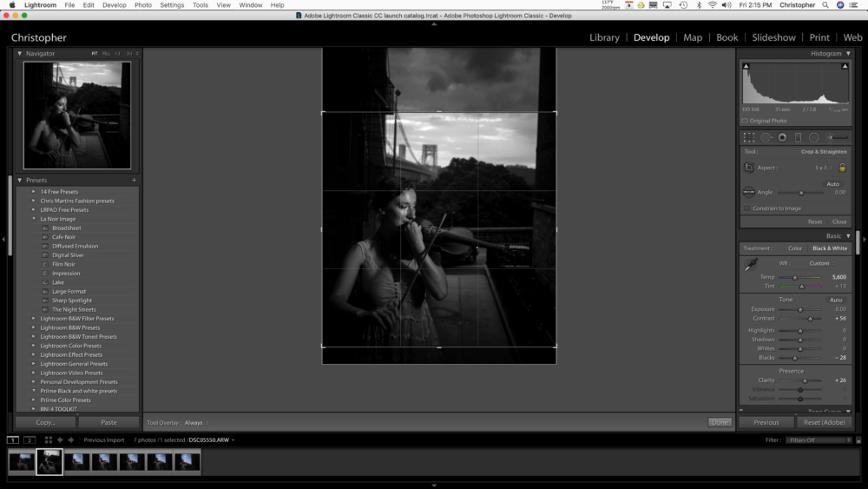Collapse the Basic panel
This screenshot has width=868, height=489.
[x=848, y=236]
